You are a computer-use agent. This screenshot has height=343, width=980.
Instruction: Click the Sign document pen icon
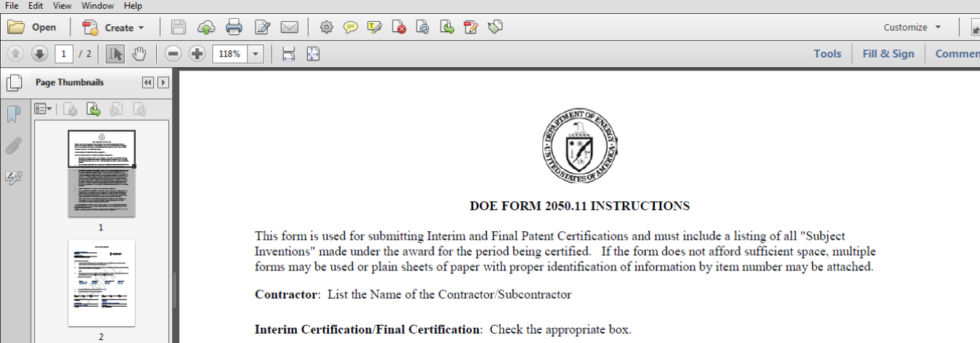coord(471,28)
